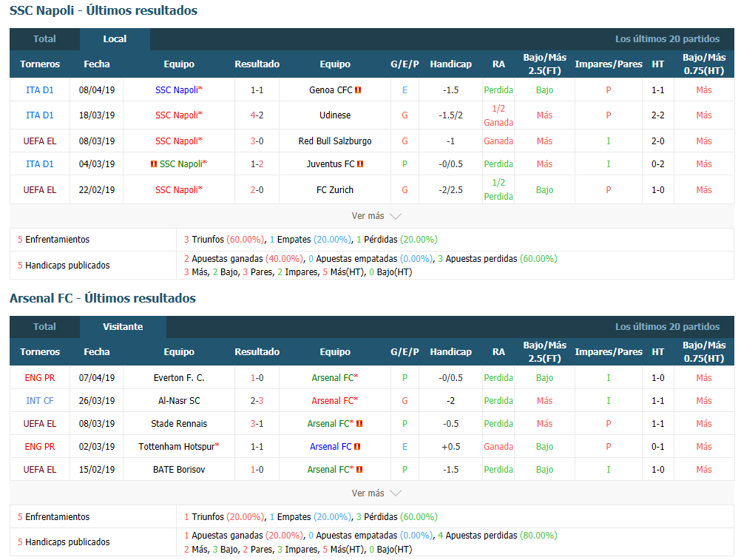Click the +0.5 handicap in Tottenham row
The height and width of the screenshot is (560, 741).
pyautogui.click(x=451, y=447)
